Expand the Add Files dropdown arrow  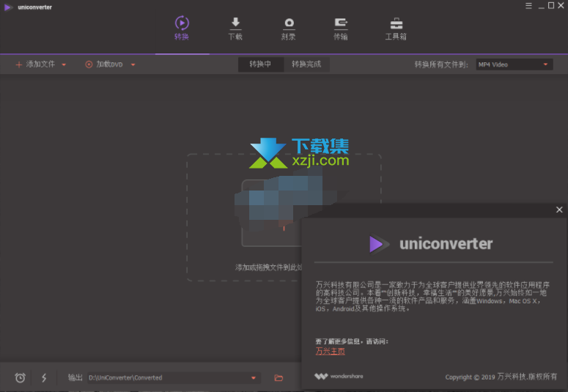[64, 65]
